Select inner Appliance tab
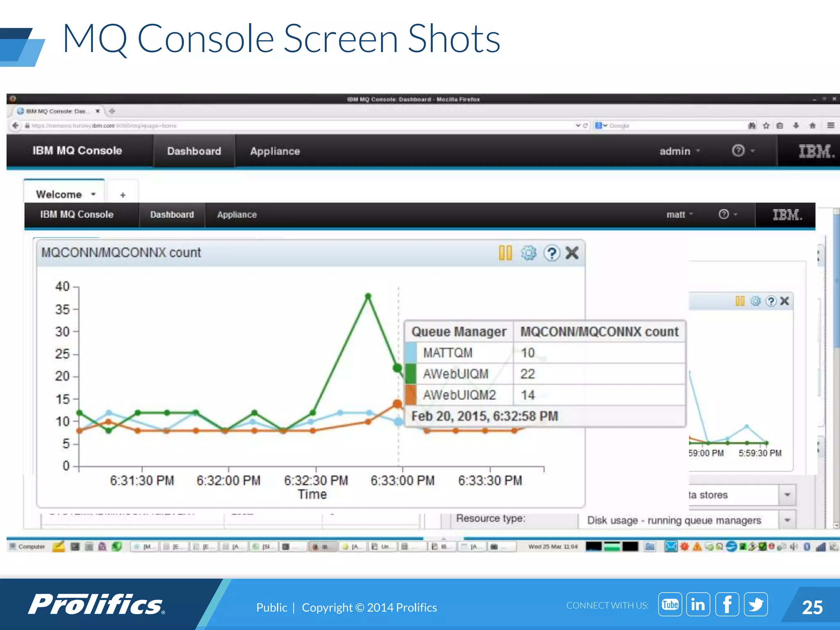Screen dimensions: 840x630 [x=237, y=215]
